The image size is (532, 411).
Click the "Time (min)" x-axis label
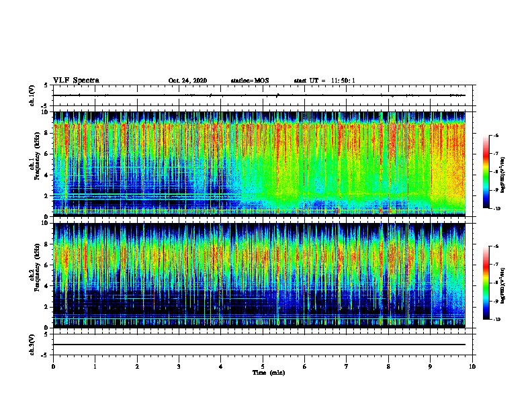click(x=269, y=373)
